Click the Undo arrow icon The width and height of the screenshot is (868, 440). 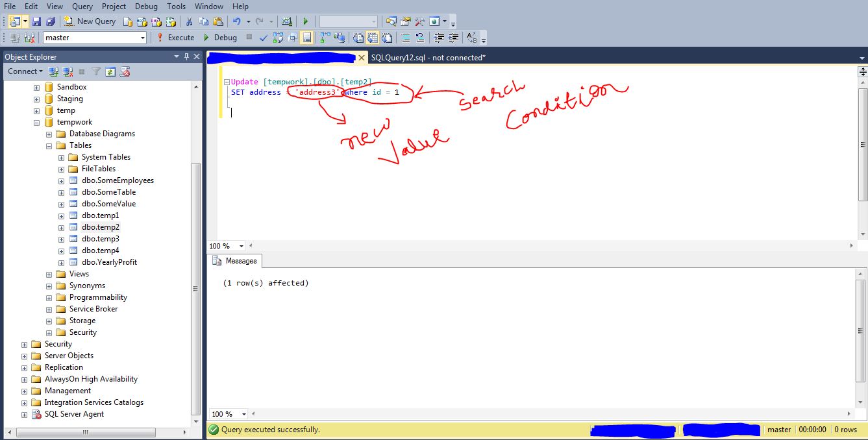point(237,21)
